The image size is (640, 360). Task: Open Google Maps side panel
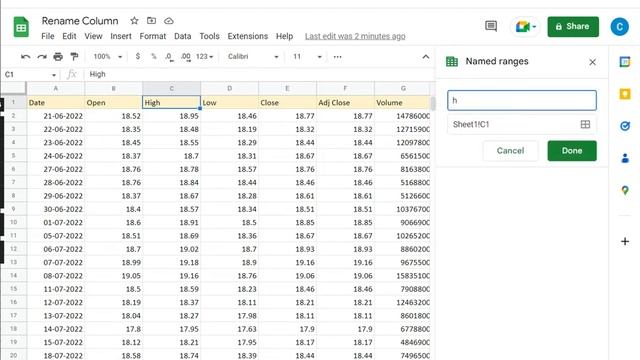[624, 190]
